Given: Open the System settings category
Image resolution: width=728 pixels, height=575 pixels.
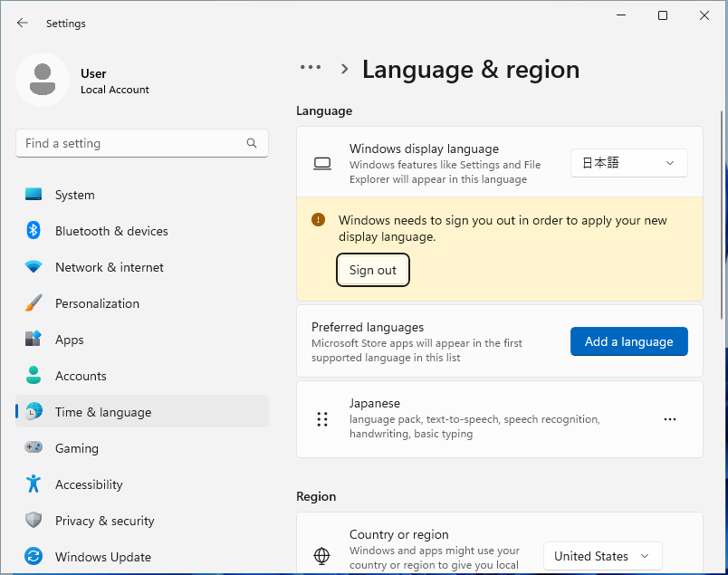Looking at the screenshot, I should (x=142, y=195).
